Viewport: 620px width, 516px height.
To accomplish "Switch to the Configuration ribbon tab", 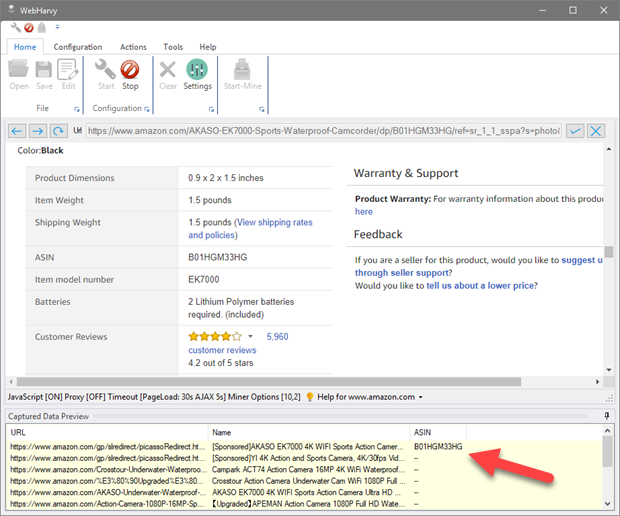I will (x=78, y=47).
